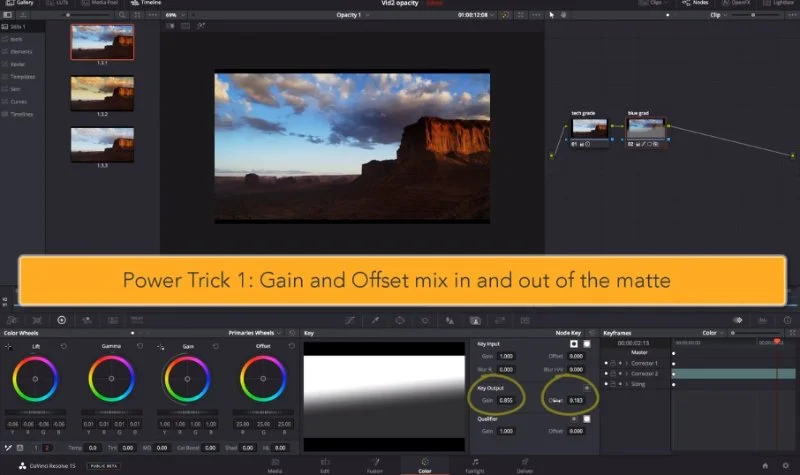Reset the Gamma color wheel
Image resolution: width=800 pixels, height=475 pixels.
(x=140, y=346)
